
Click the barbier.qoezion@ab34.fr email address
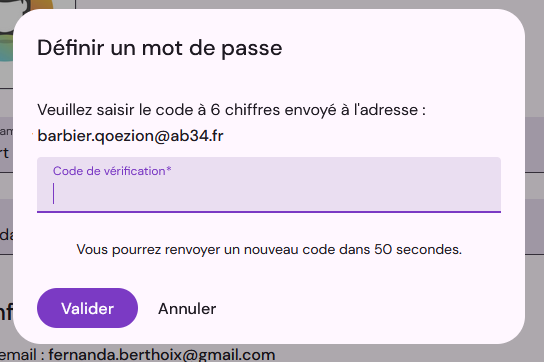130,136
